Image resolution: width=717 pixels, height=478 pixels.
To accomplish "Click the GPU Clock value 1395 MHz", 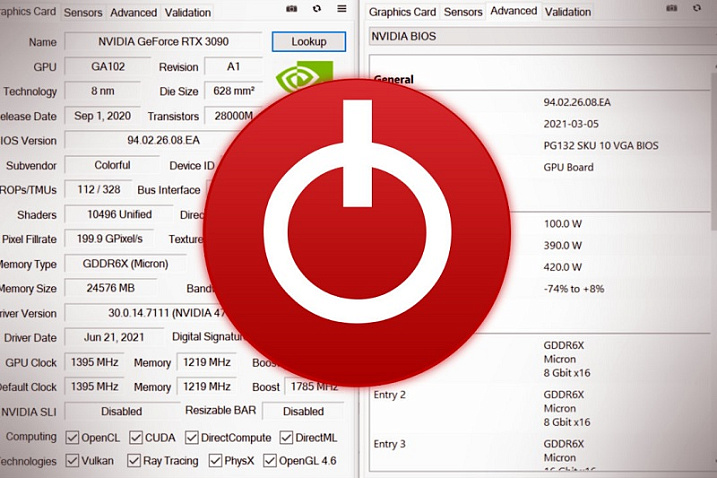I will pyautogui.click(x=95, y=362).
